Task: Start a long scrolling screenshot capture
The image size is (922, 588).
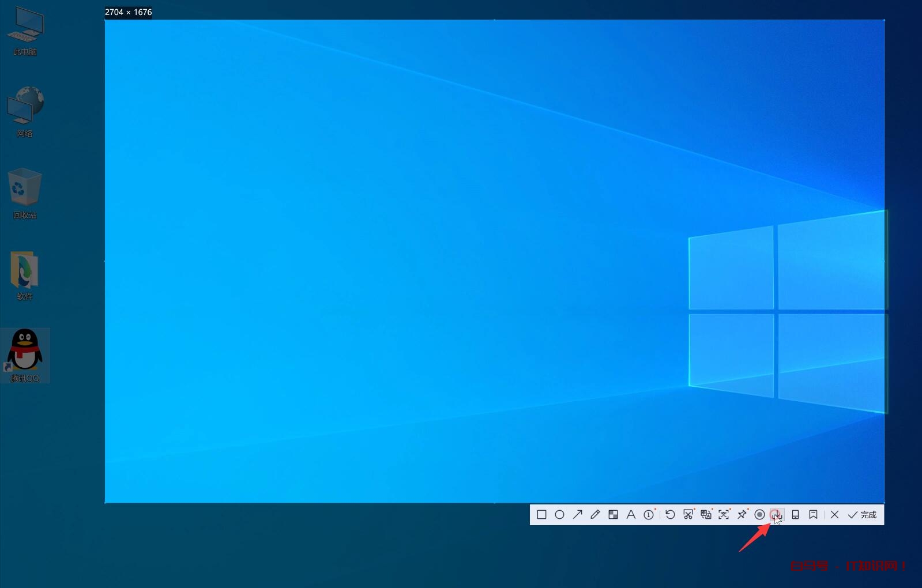Action: pos(688,515)
